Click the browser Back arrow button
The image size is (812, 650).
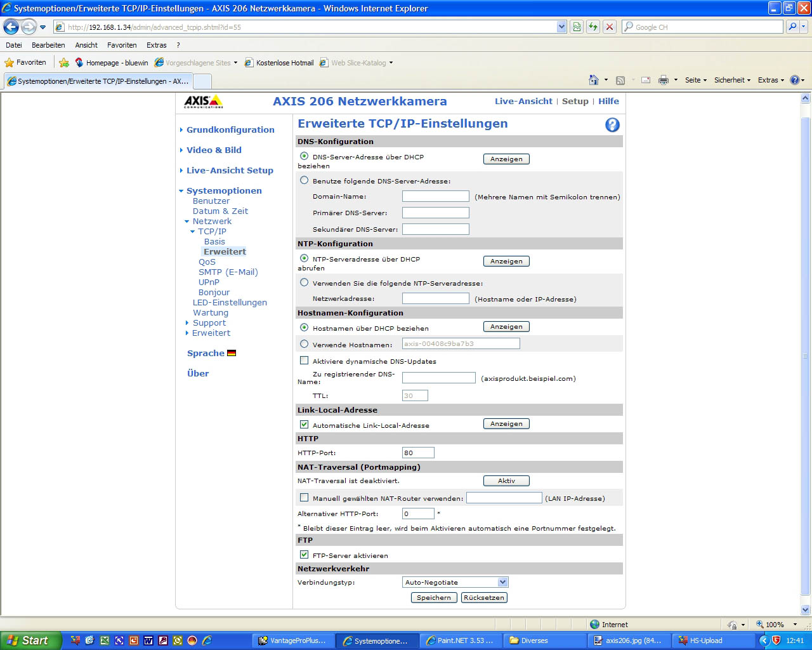coord(11,27)
